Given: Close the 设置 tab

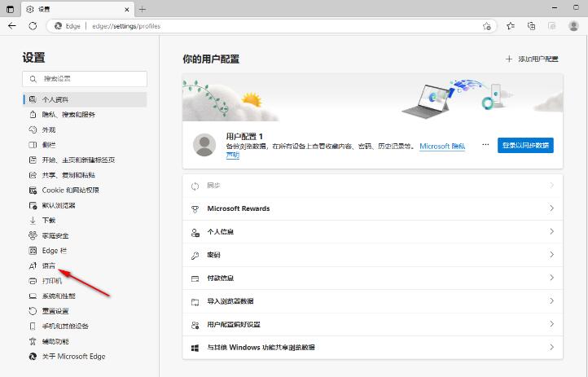Looking at the screenshot, I should click(127, 10).
